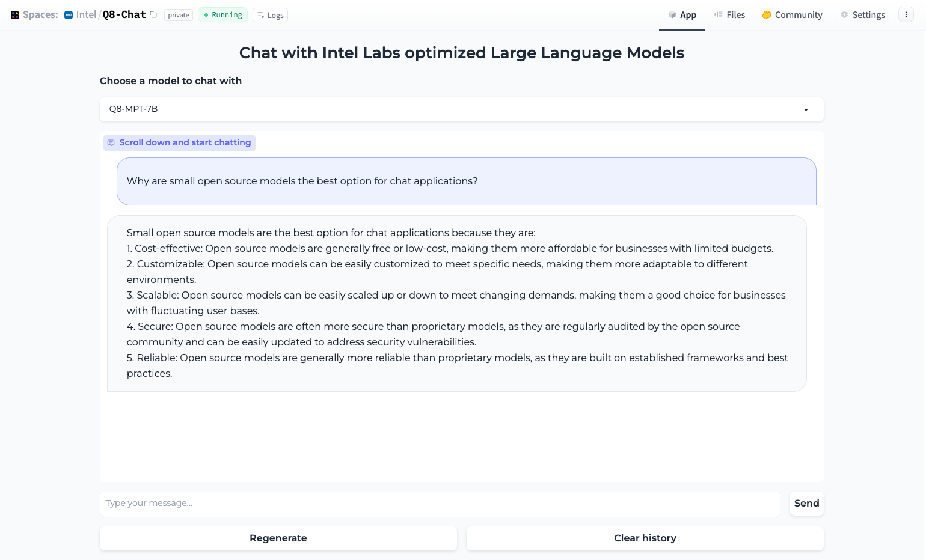Click the chat bubble icon beside 'Scroll down'
This screenshot has height=560, width=926.
(x=111, y=143)
